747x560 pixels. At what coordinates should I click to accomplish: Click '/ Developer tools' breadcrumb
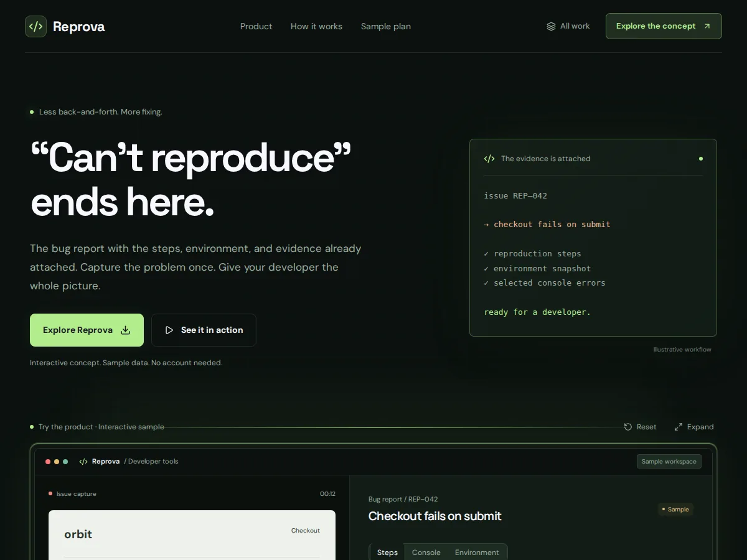click(x=151, y=462)
